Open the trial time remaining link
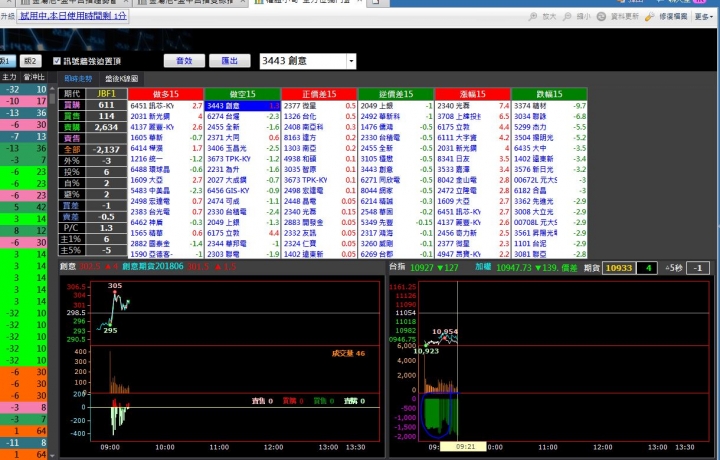Viewport: 720px width, 460px height. click(x=73, y=16)
